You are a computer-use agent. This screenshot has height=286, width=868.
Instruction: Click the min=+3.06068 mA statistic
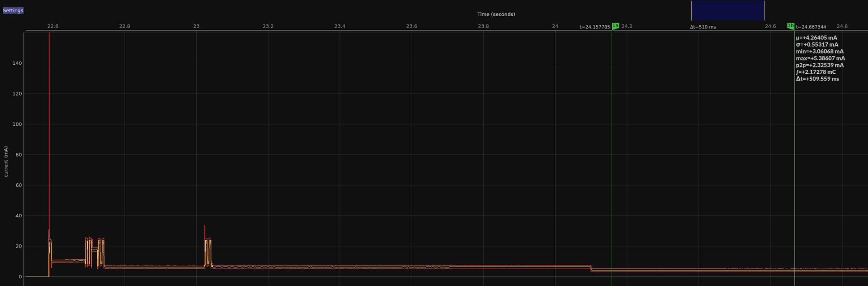820,52
